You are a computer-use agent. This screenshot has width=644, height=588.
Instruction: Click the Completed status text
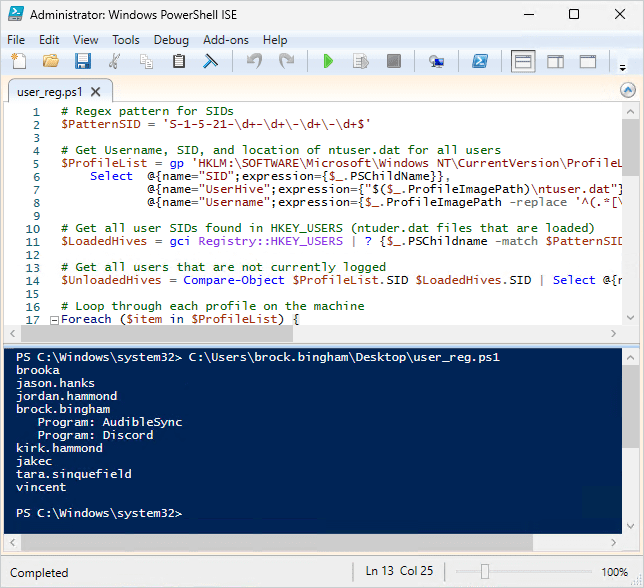(39, 572)
